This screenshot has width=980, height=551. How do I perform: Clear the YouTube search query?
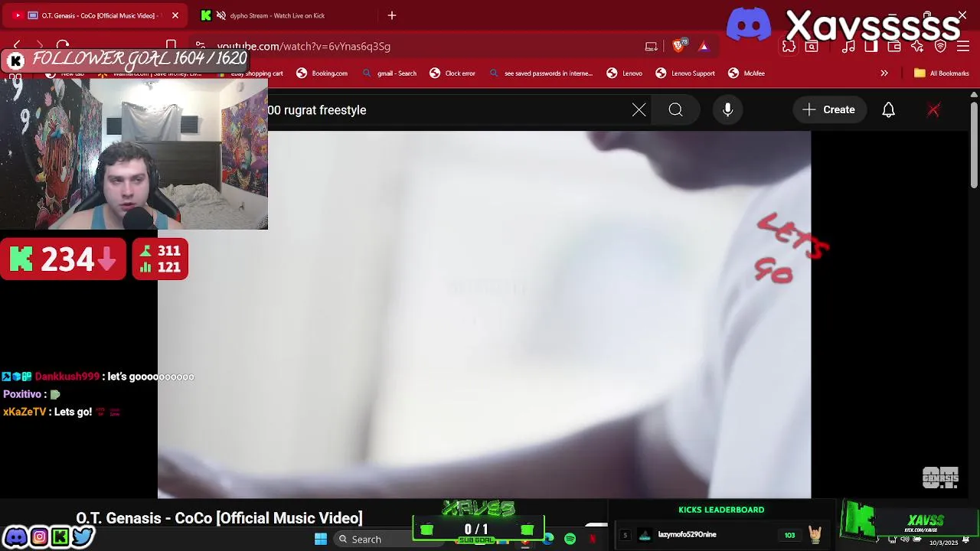tap(639, 110)
